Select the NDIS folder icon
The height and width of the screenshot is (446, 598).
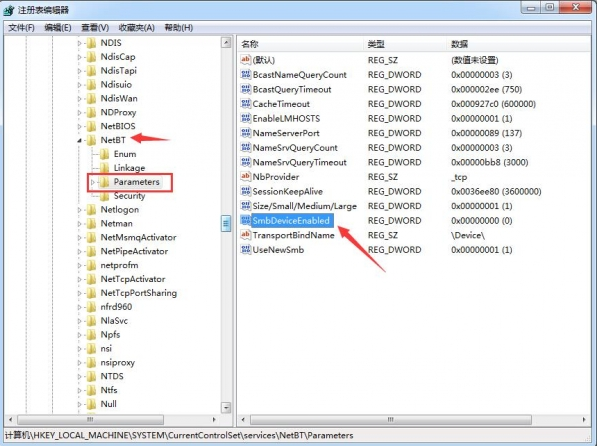[x=92, y=43]
